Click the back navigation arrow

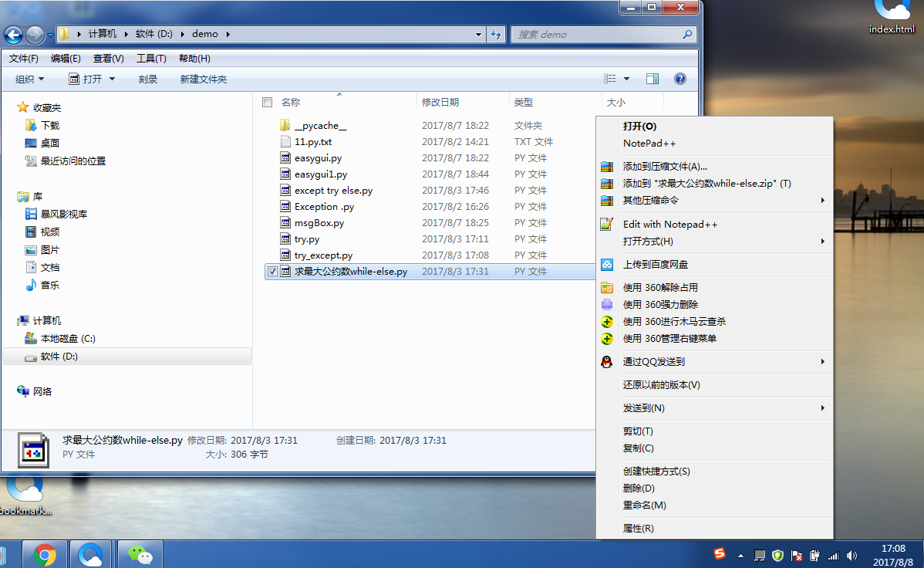13,35
